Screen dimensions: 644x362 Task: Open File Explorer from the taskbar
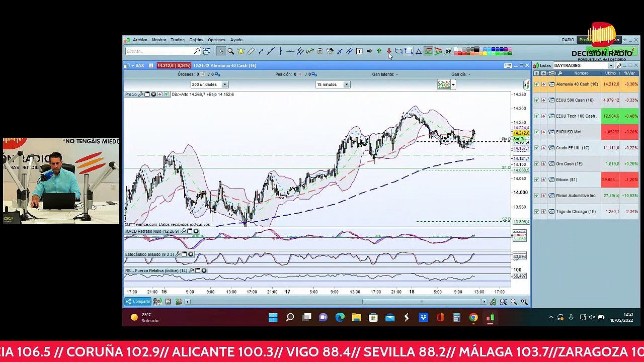pyautogui.click(x=356, y=317)
